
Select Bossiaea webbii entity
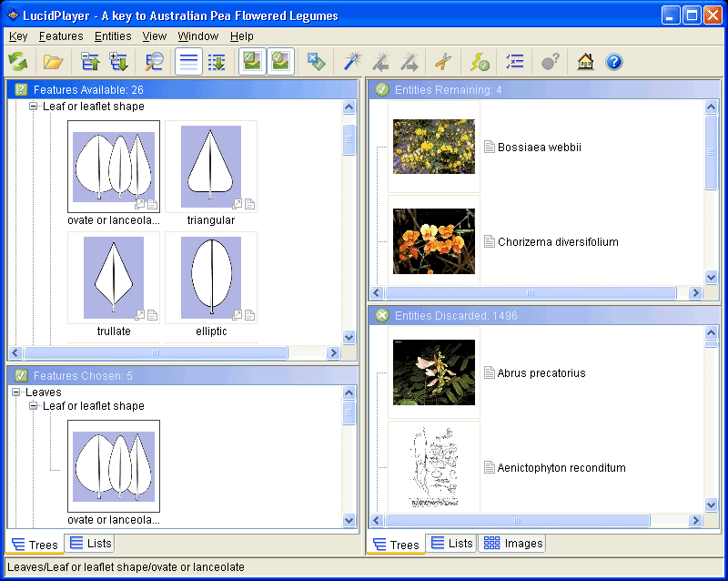point(539,148)
